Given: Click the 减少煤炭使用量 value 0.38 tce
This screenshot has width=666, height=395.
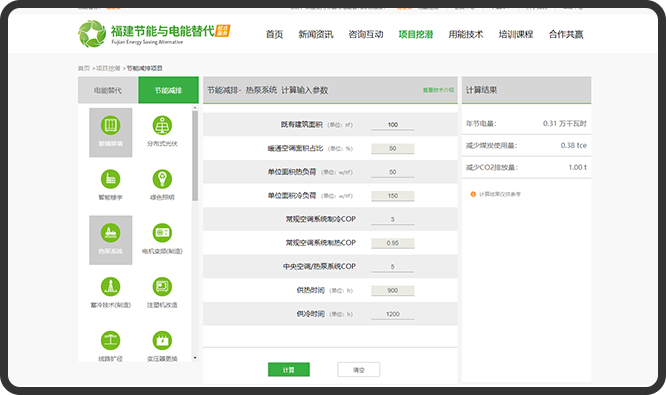Looking at the screenshot, I should (573, 145).
